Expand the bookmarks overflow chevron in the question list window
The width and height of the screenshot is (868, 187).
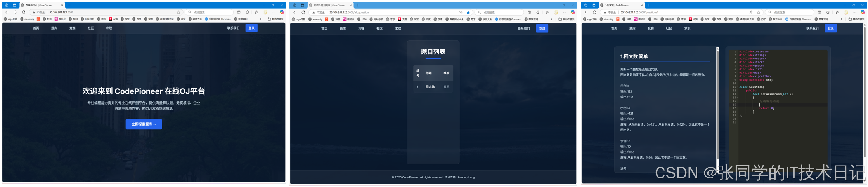click(551, 19)
